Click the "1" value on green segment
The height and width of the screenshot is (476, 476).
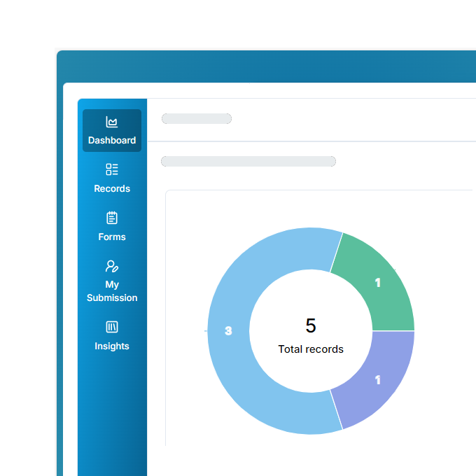tap(378, 283)
